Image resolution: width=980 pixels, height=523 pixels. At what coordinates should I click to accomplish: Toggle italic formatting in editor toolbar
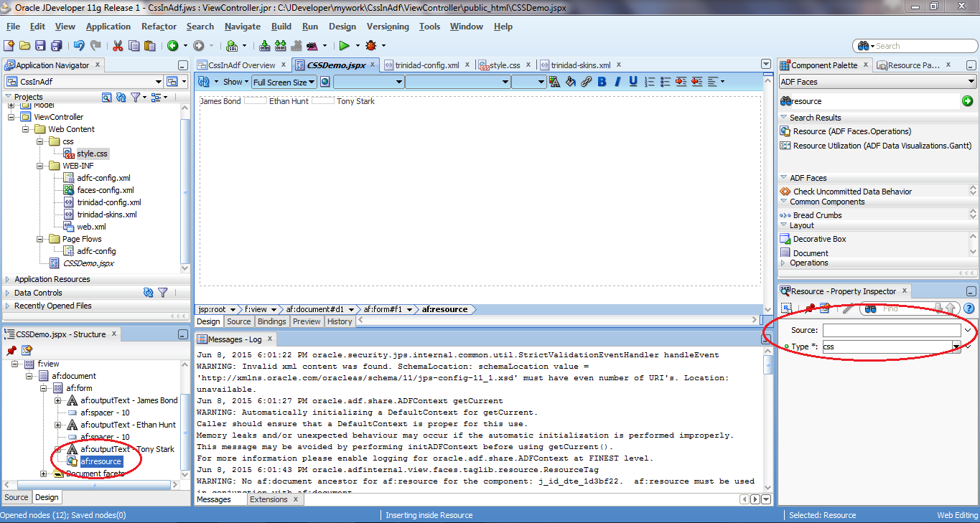617,82
